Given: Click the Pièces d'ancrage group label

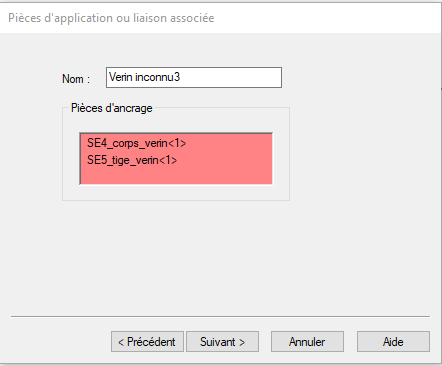Looking at the screenshot, I should click(112, 108).
